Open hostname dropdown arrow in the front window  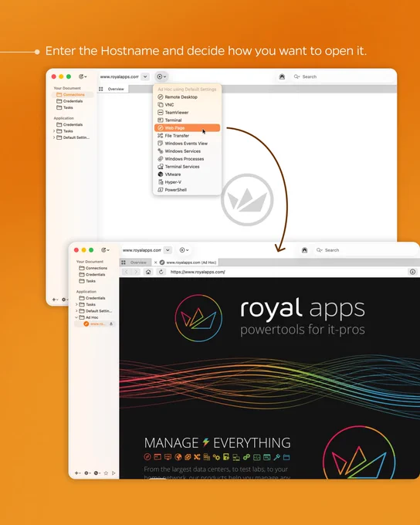168,250
